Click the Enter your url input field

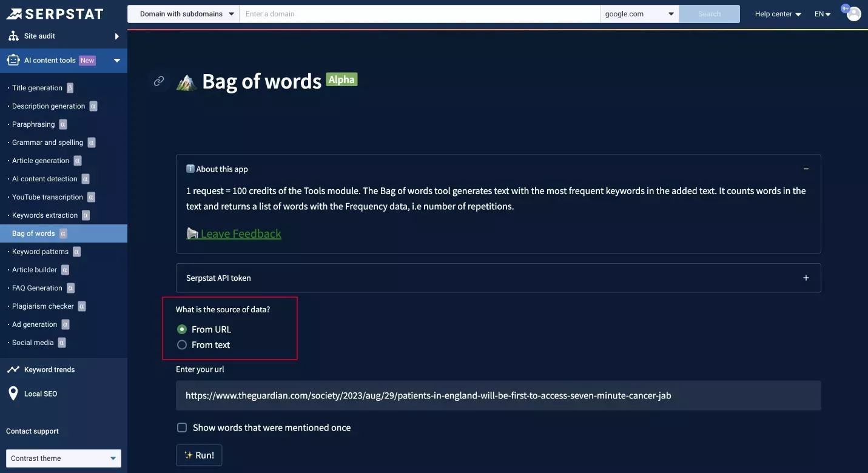click(498, 395)
